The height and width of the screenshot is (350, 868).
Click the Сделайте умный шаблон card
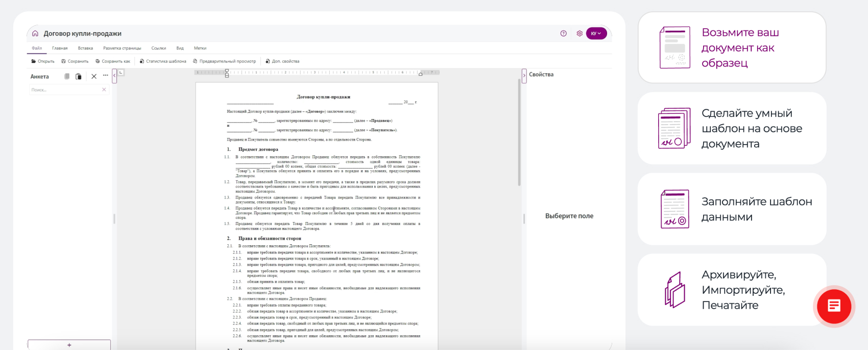coord(732,128)
